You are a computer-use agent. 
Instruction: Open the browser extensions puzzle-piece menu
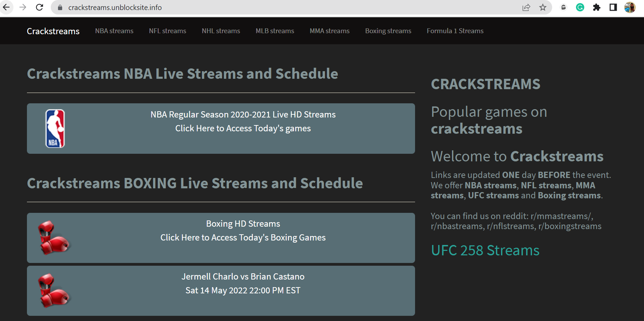click(597, 7)
